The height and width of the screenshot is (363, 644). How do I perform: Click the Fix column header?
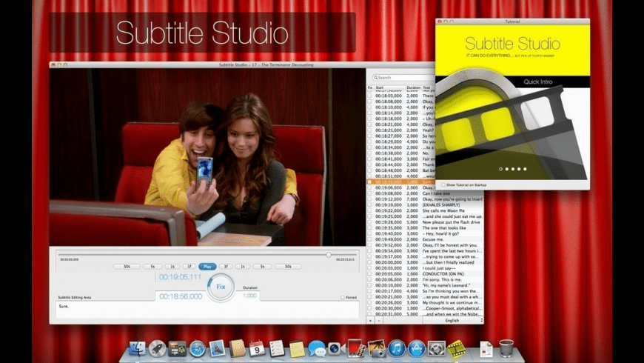tap(370, 87)
